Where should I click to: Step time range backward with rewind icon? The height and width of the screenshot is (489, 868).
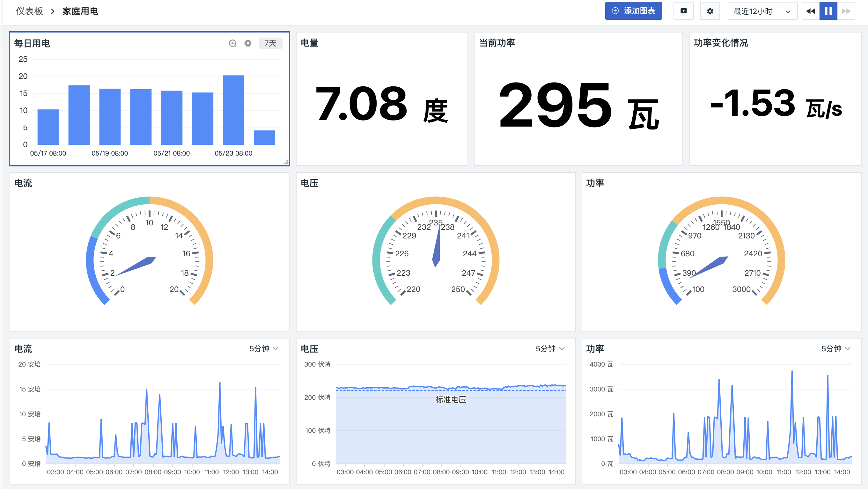tap(811, 11)
